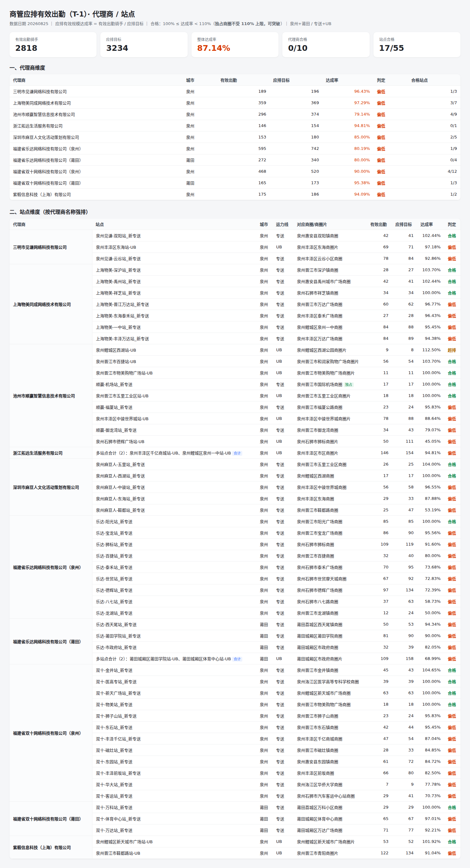Click 泉州洛江区医学高等专科学校商圈 cell

pyautogui.click(x=327, y=682)
